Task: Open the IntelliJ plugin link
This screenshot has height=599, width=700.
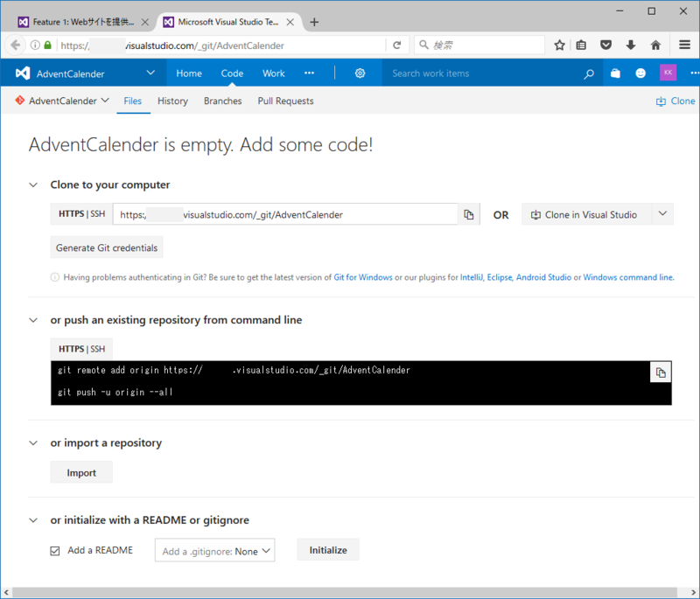Action: [x=472, y=277]
